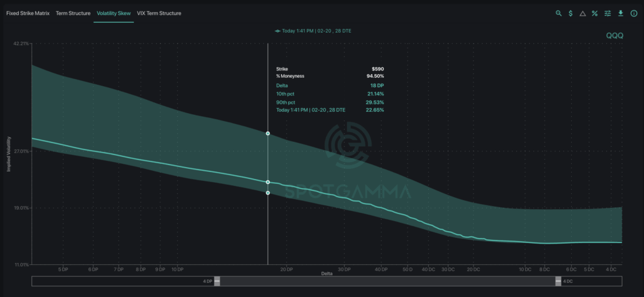The width and height of the screenshot is (644, 297).
Task: Download the volatility skew chart
Action: point(621,13)
